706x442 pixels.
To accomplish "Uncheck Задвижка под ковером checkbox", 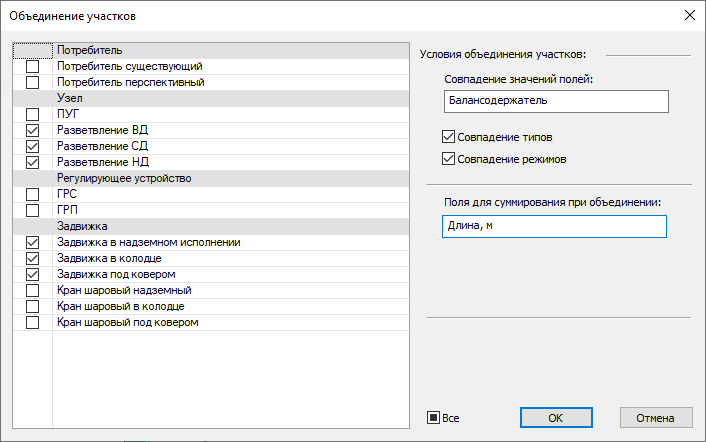I will point(33,274).
